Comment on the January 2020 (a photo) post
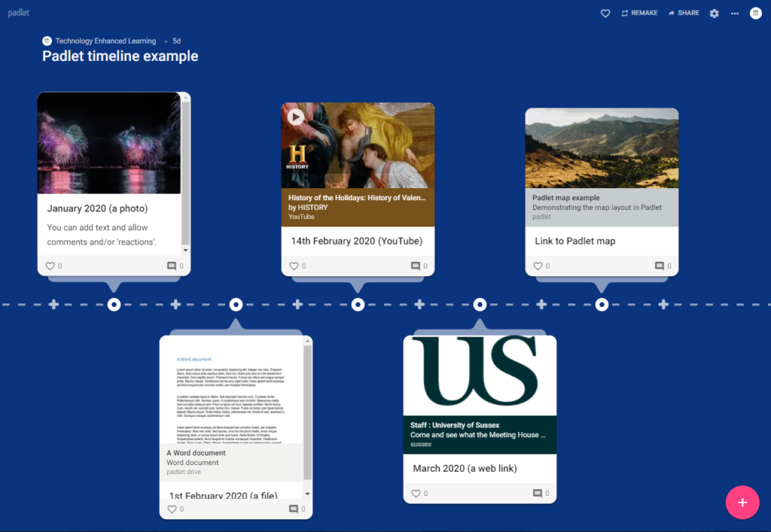 [x=171, y=266]
